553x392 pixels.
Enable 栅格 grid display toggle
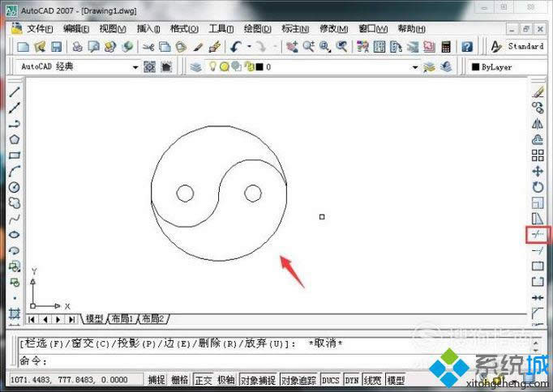coord(180,380)
